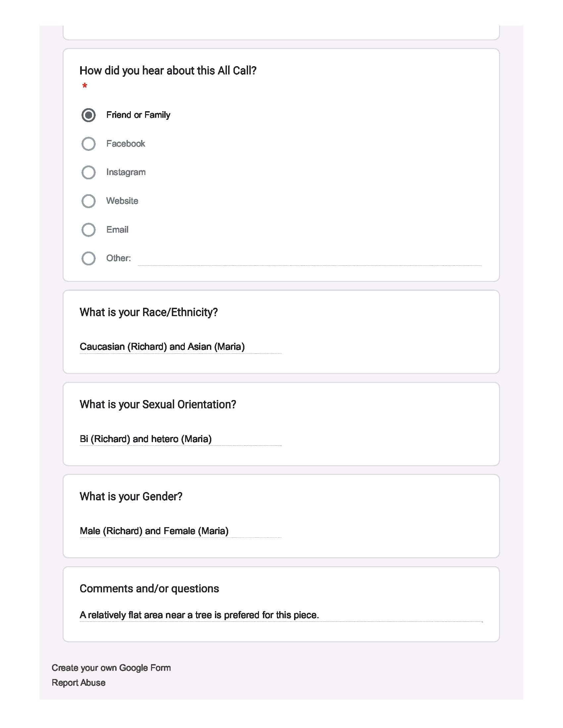Click the Gender answer field
The height and width of the screenshot is (728, 563).
click(180, 531)
